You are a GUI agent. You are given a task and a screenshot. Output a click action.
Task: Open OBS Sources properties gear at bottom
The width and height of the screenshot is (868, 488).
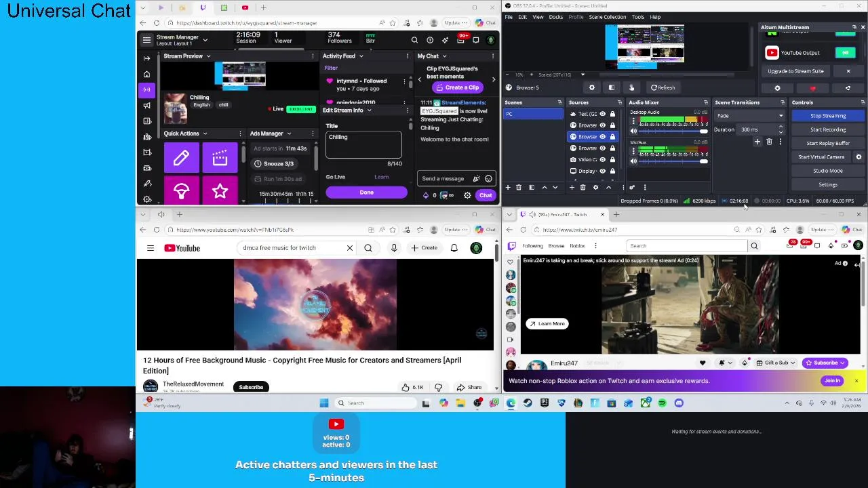(595, 188)
